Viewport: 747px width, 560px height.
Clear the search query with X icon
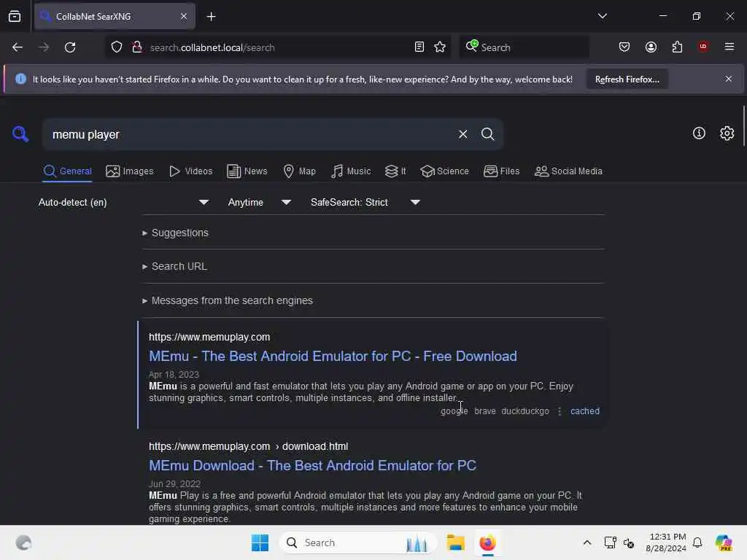pyautogui.click(x=462, y=134)
